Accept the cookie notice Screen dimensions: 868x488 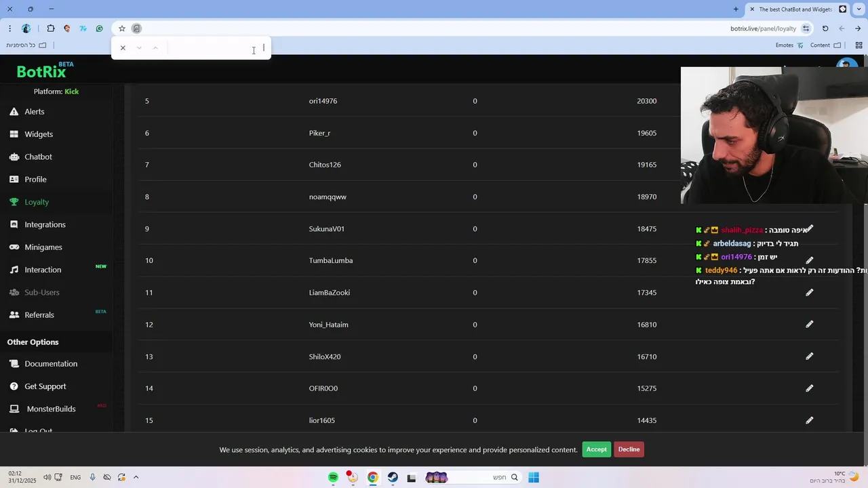[596, 449]
